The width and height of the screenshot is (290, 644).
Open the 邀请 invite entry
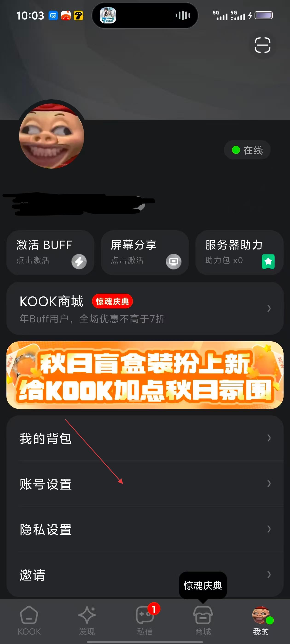click(145, 575)
